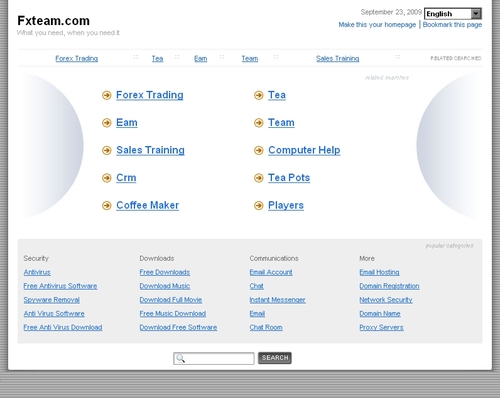Click the arrow icon beside Forex Trading
Image resolution: width=500 pixels, height=398 pixels.
[x=107, y=95]
